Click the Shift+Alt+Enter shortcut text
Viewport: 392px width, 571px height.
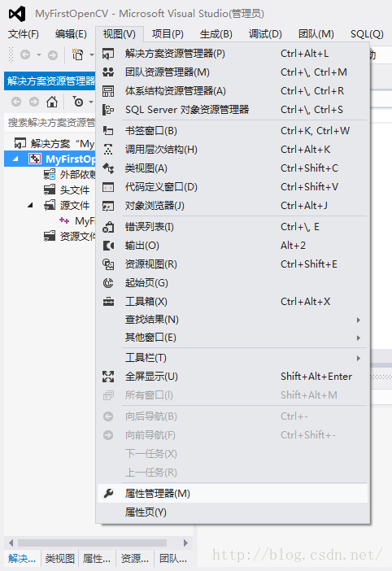point(316,376)
